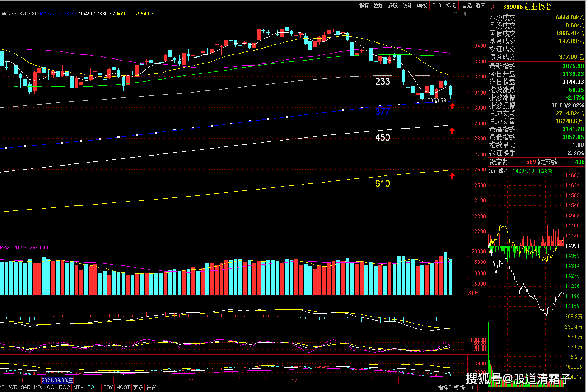Open F10 company information
The height and width of the screenshot is (392, 586).
click(437, 5)
